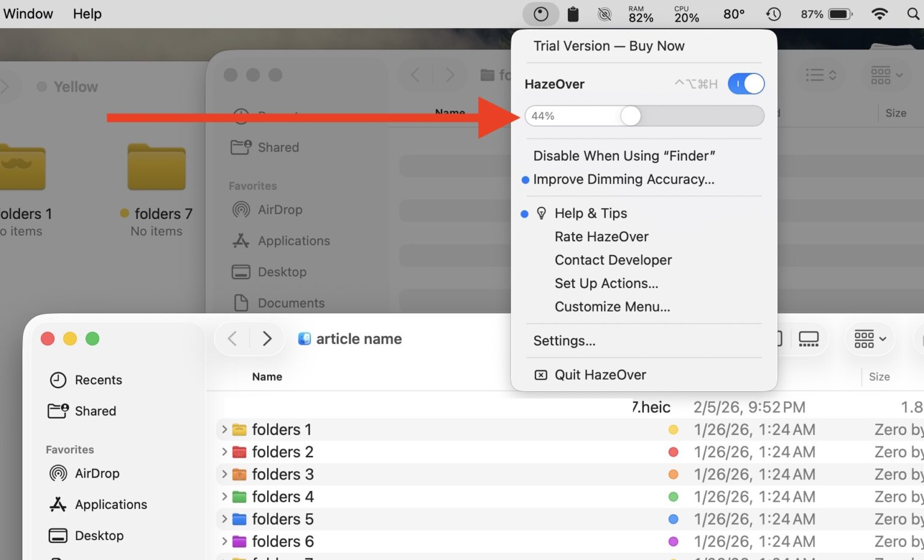Screen dimensions: 924x560
Task: Go forward in article name Finder window
Action: pos(267,339)
